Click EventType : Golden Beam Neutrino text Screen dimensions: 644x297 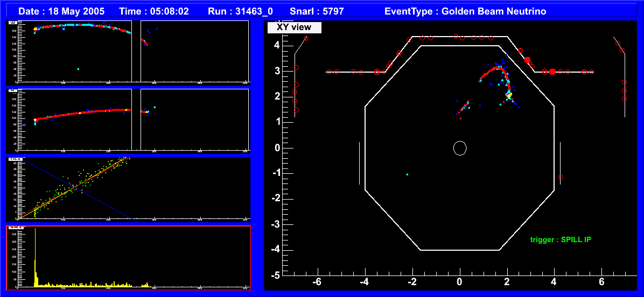[x=465, y=11]
